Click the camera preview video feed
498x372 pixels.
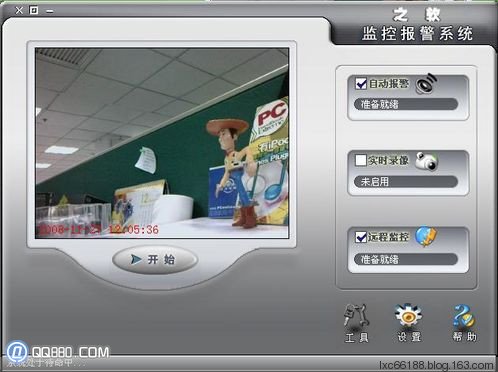(x=162, y=143)
